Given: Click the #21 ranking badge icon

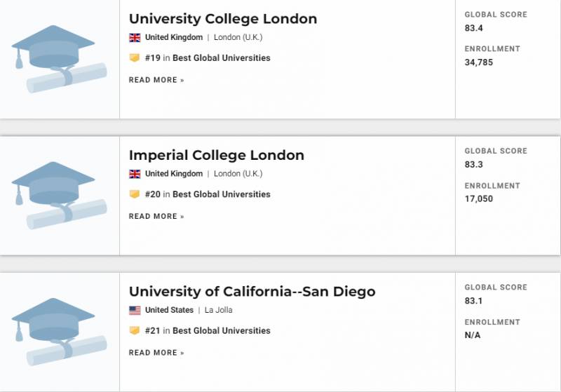Looking at the screenshot, I should (x=135, y=330).
